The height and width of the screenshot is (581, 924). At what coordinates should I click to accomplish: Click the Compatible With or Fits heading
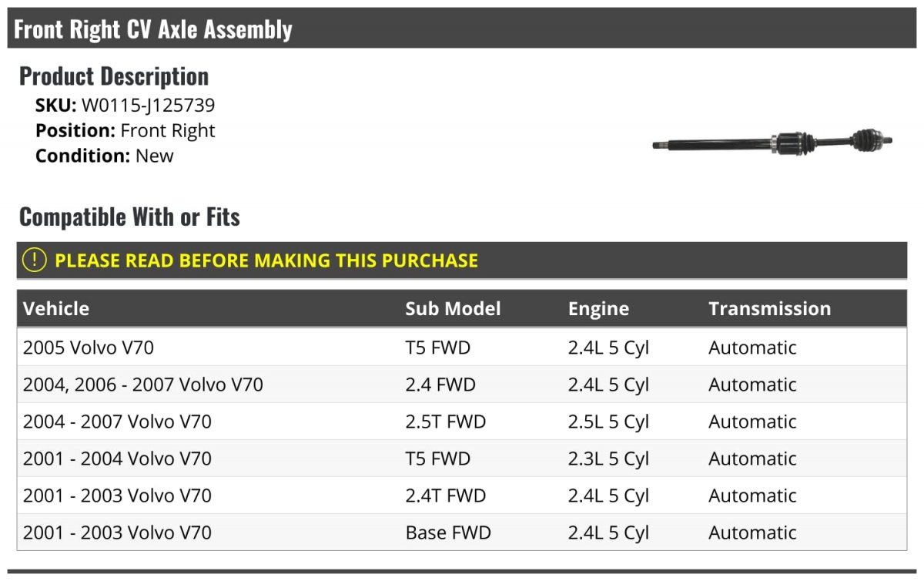(x=129, y=217)
